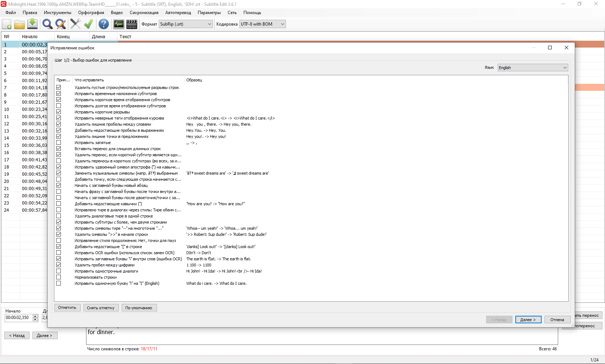The width and height of the screenshot is (605, 364).
Task: Click the green checkmark spell check icon
Action: click(88, 24)
